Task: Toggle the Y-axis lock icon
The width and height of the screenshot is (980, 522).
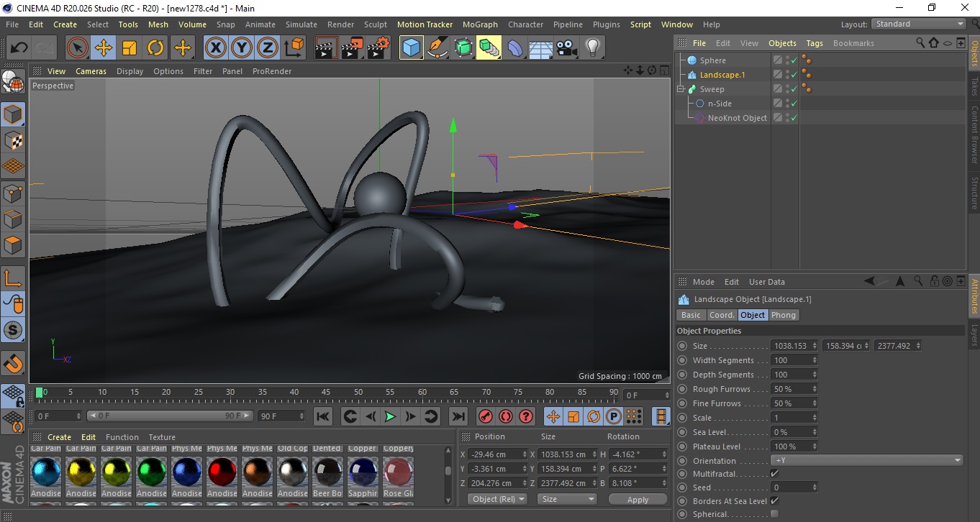Action: point(242,48)
